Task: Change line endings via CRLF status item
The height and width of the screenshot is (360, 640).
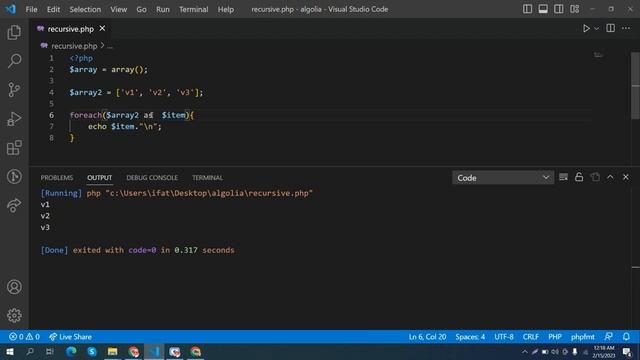Action: pos(531,337)
